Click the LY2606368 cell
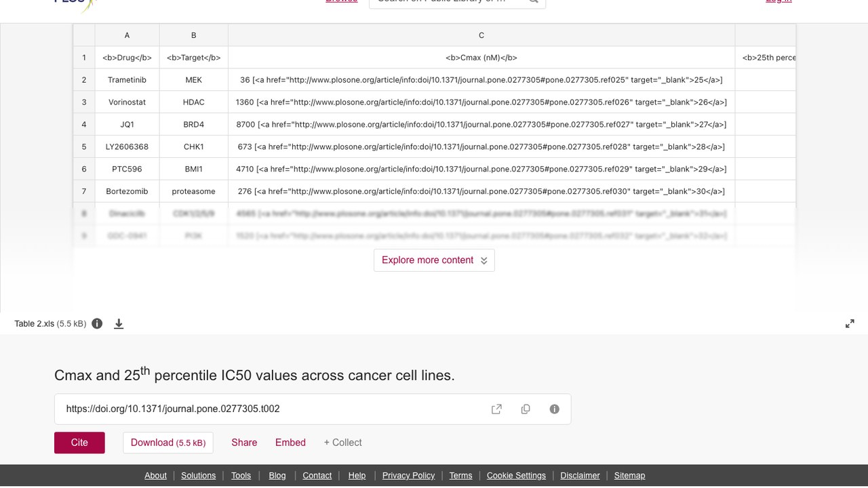This screenshot has width=868, height=488. coord(127,147)
